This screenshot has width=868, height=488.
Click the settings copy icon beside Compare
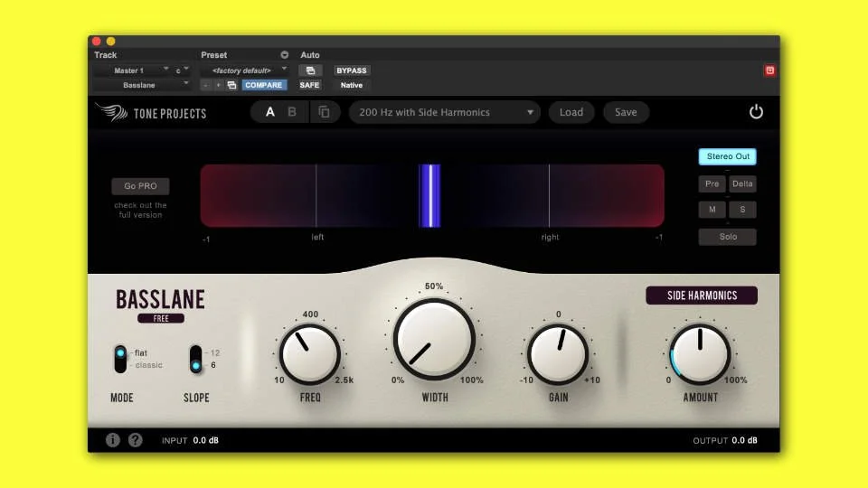coord(232,85)
